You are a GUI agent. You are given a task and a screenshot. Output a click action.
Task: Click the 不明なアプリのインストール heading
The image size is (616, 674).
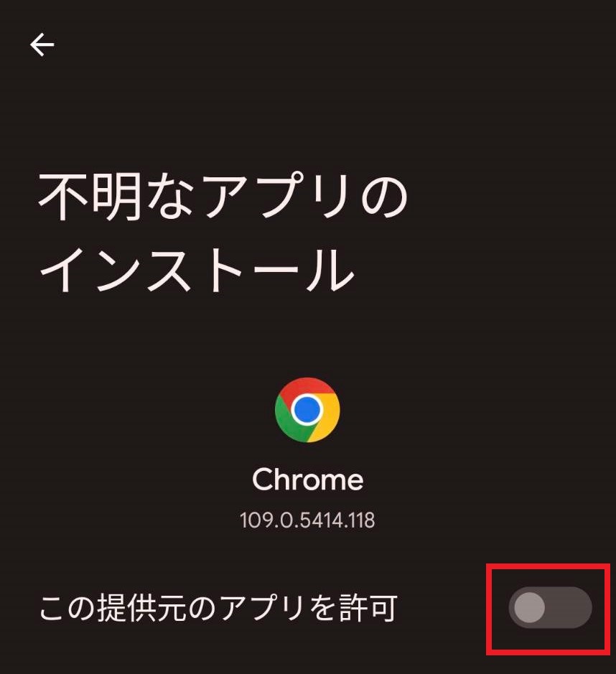point(223,233)
